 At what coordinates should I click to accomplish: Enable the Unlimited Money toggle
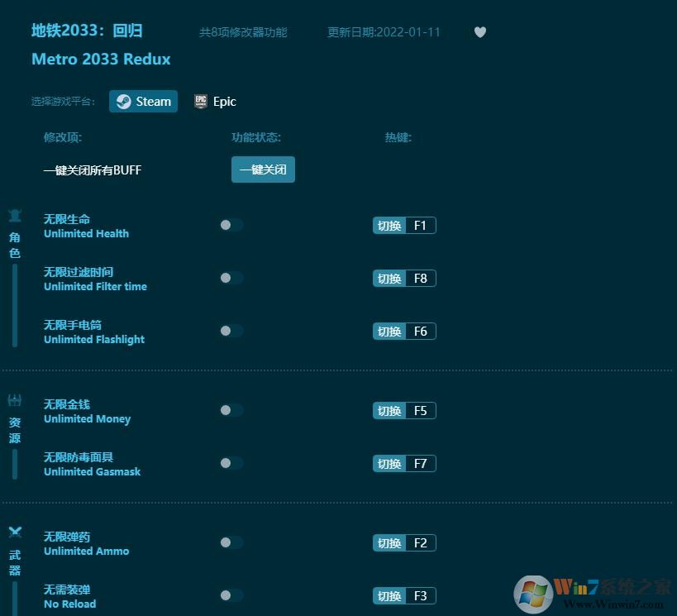(231, 410)
